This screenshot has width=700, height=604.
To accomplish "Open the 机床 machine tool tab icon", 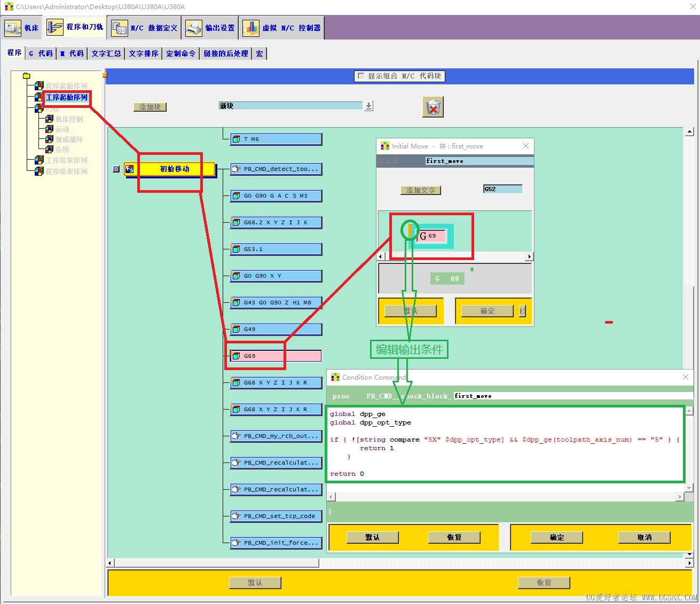I will [x=13, y=28].
